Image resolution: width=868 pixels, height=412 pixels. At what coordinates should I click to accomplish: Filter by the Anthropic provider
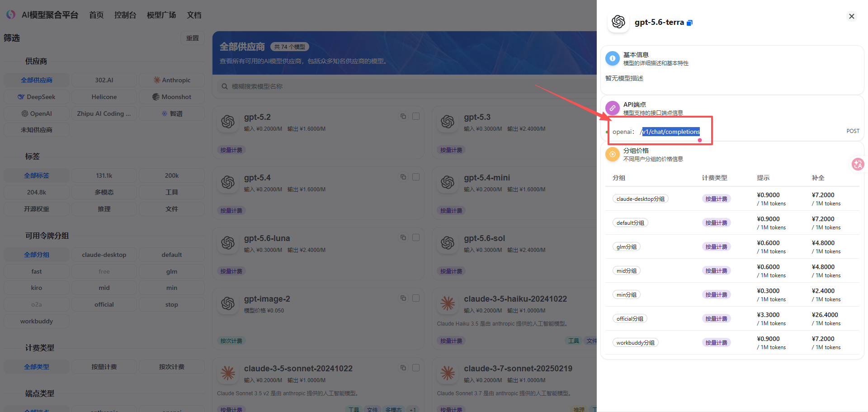[x=172, y=80]
